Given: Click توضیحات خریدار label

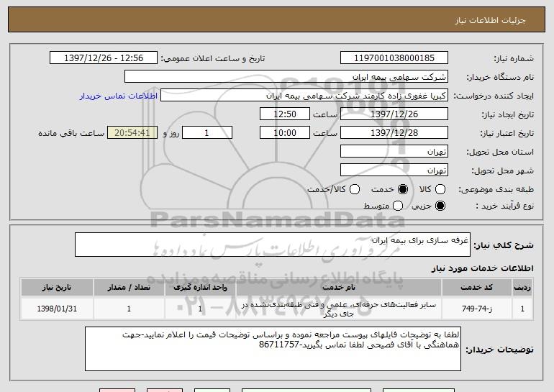Looking at the screenshot, I should pos(499,350).
